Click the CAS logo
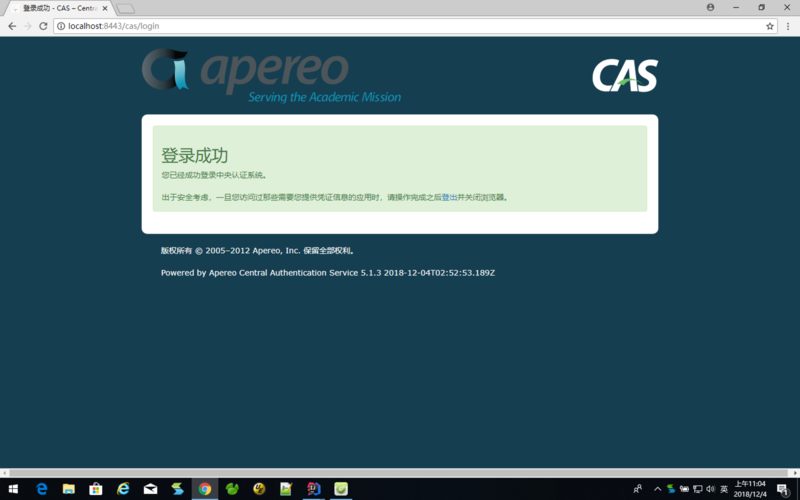The height and width of the screenshot is (500, 800). pos(625,76)
